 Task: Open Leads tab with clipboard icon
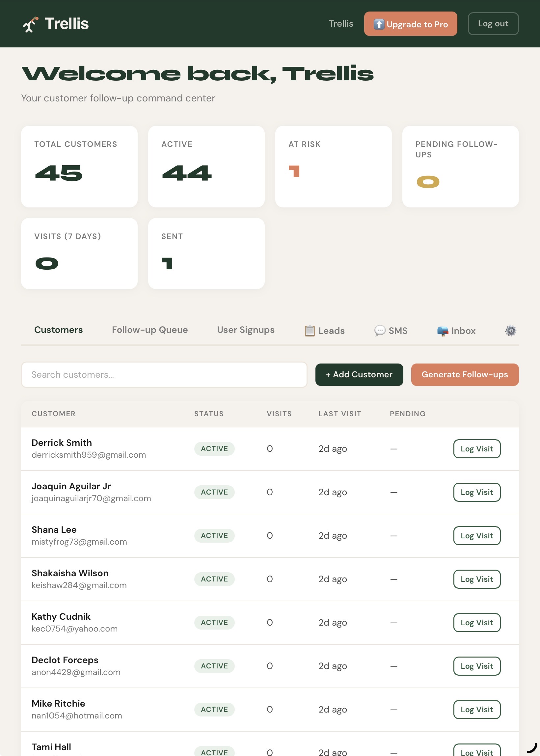pyautogui.click(x=325, y=331)
